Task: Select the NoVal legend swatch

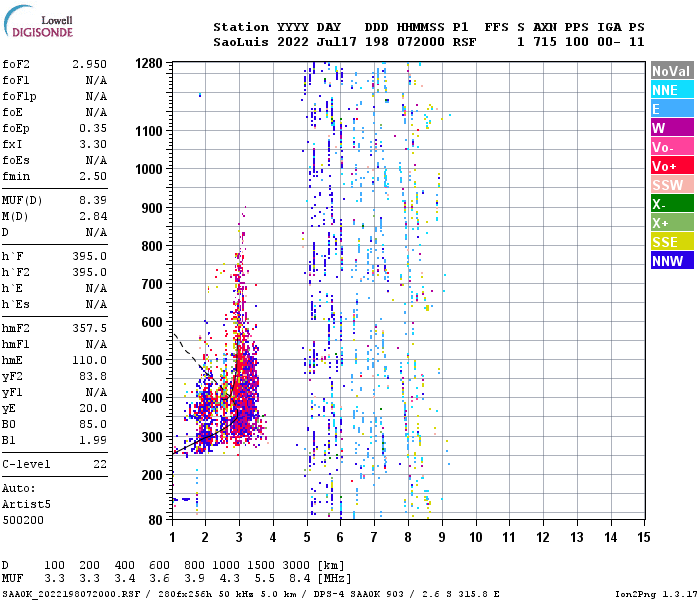Action: pyautogui.click(x=672, y=71)
